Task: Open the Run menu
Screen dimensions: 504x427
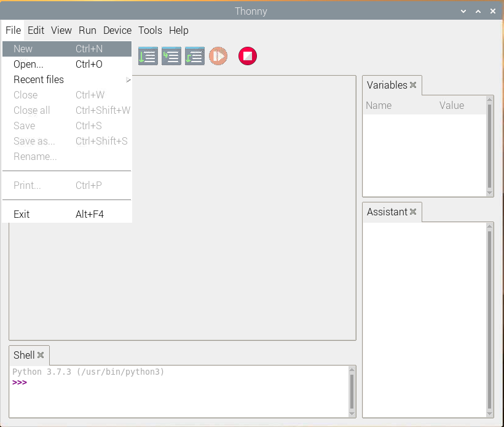Action: (x=87, y=30)
